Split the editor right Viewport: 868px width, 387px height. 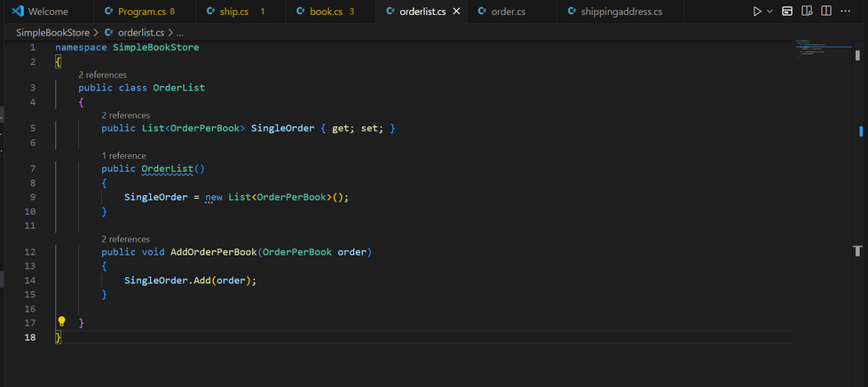[826, 12]
